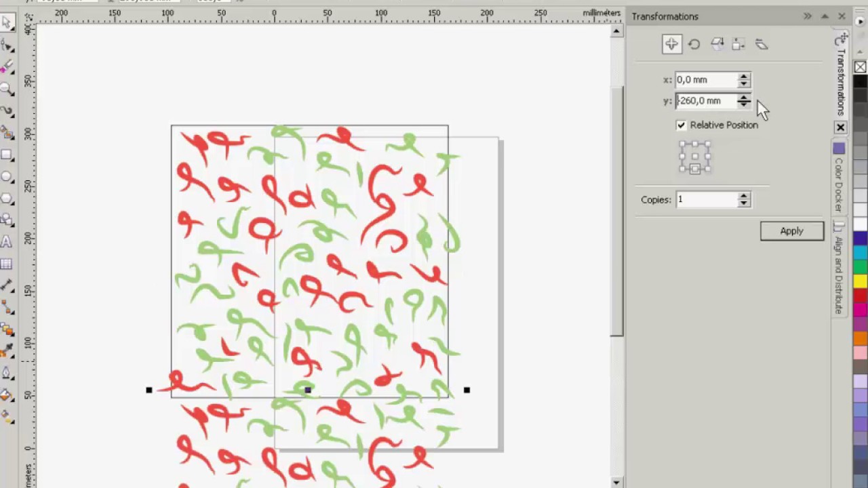Click the x position input field
868x488 pixels.
[707, 80]
